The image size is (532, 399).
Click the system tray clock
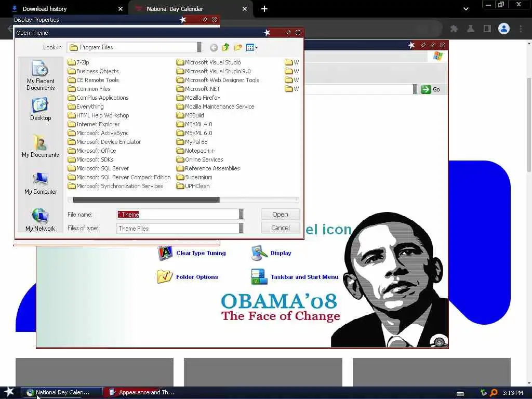513,393
